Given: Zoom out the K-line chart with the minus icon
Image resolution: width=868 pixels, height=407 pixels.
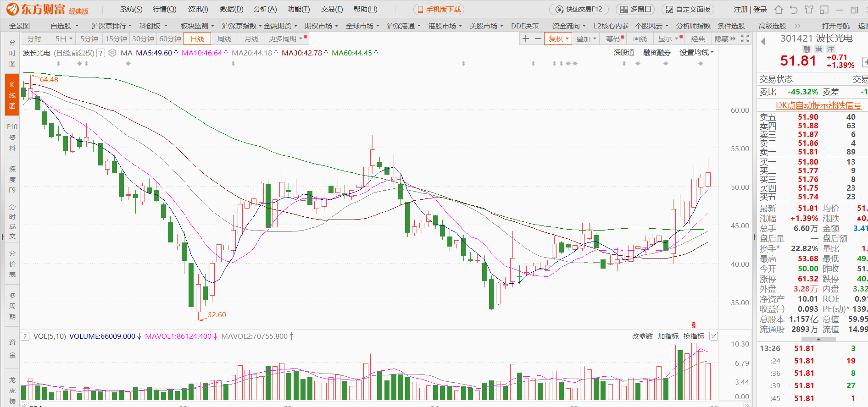Looking at the screenshot, I should tap(538, 39).
